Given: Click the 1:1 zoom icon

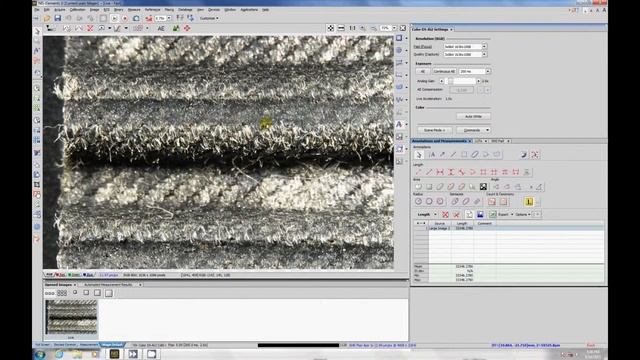Looking at the screenshot, I should tap(352, 28).
